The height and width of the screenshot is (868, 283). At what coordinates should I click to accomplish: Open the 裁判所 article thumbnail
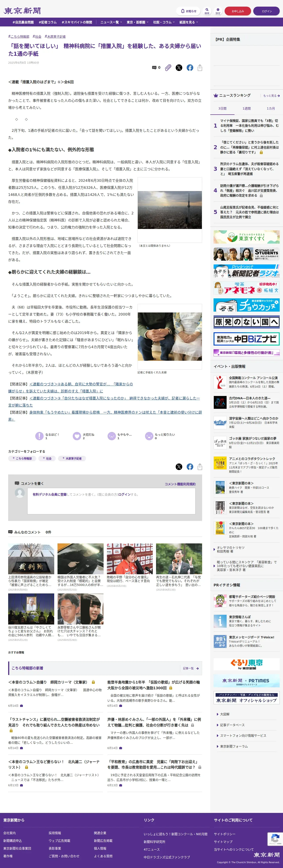tap(31, 558)
